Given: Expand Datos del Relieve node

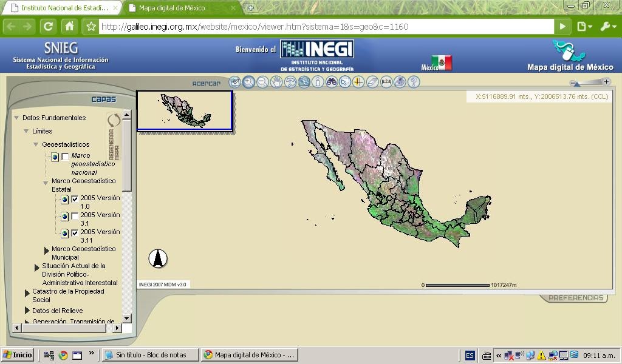Looking at the screenshot, I should tap(27, 310).
